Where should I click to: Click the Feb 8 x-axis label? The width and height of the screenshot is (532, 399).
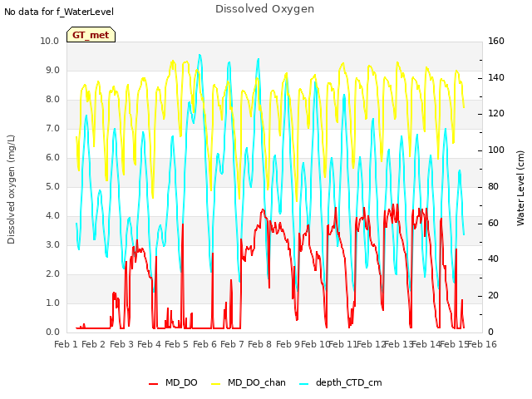(x=259, y=344)
